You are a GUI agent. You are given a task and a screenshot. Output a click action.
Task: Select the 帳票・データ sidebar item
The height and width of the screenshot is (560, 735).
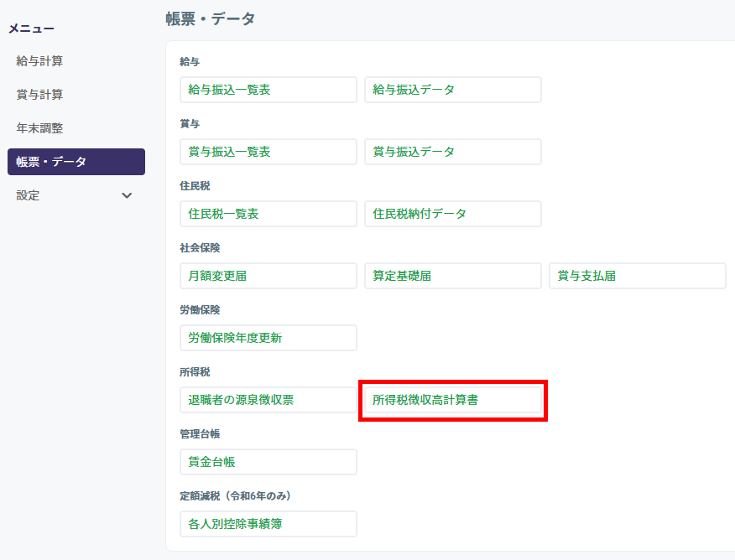point(76,162)
